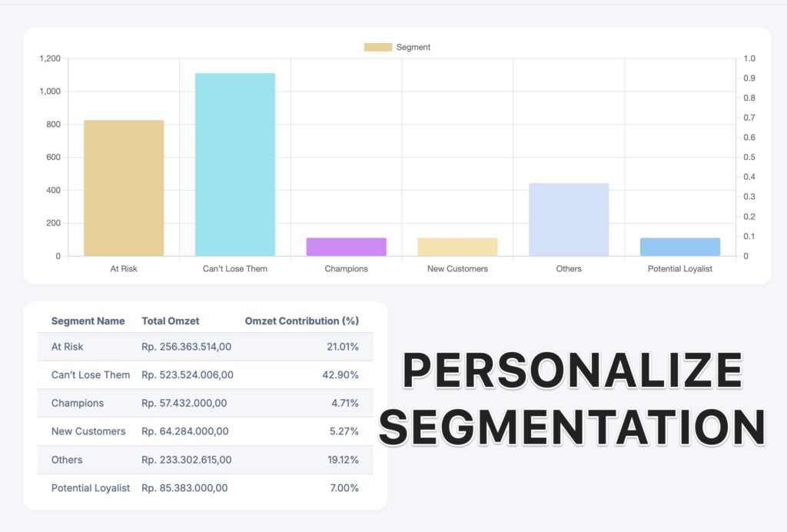Click the Champions x-axis label
The width and height of the screenshot is (787, 532).
coord(346,269)
